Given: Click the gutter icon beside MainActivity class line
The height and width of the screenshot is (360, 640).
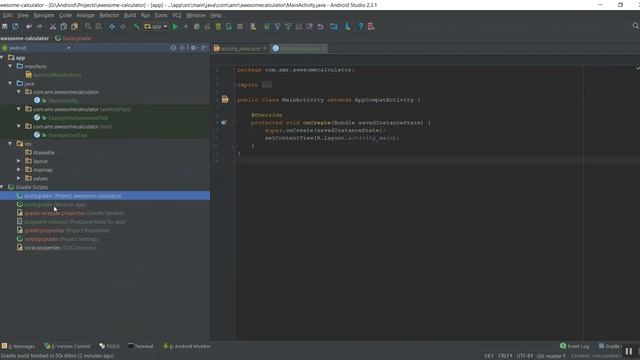Looking at the screenshot, I should pos(225,99).
